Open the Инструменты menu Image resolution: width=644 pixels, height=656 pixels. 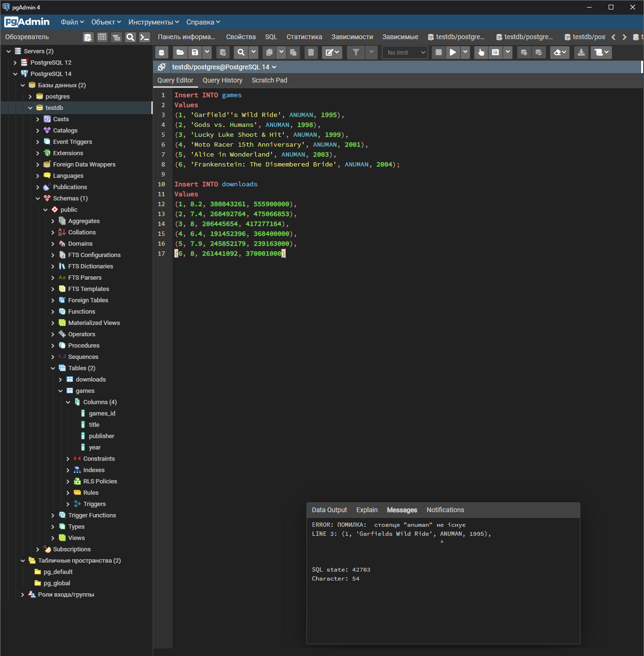click(x=154, y=22)
